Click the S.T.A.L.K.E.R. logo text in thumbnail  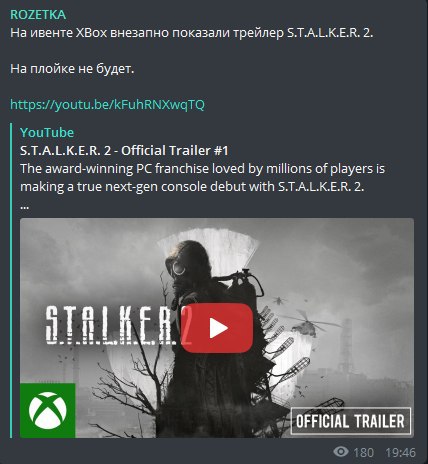110,326
